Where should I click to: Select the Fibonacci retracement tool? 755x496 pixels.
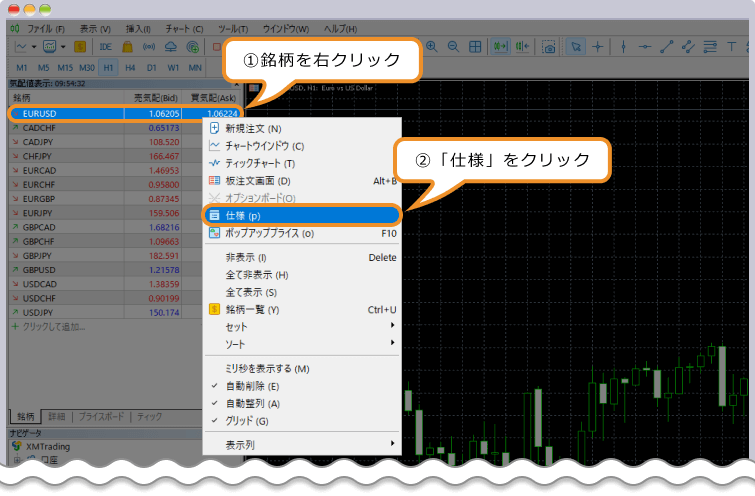tap(710, 47)
